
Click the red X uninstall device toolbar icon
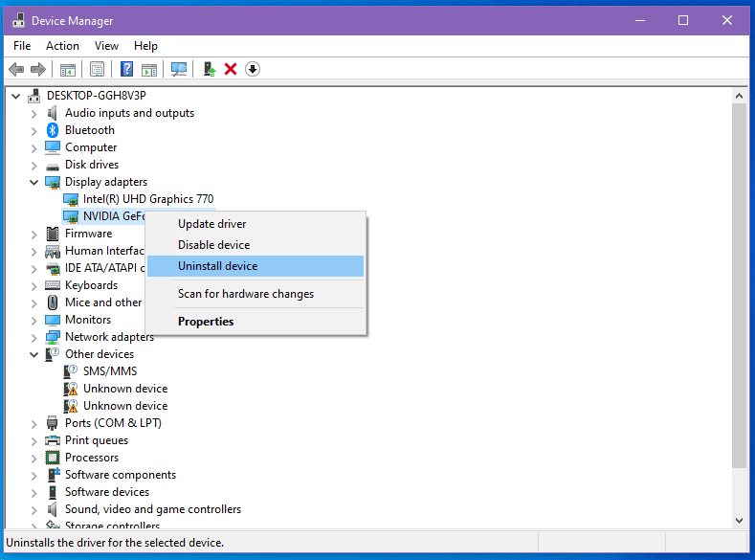coord(231,69)
